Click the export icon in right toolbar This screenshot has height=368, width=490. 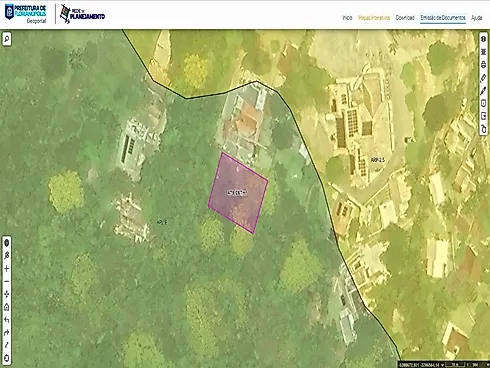tap(483, 116)
